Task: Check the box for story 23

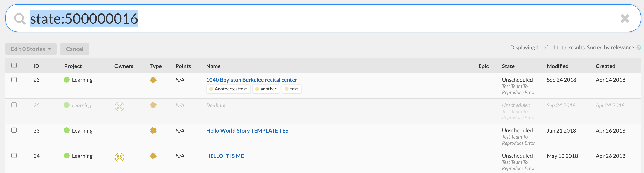Action: [14, 80]
